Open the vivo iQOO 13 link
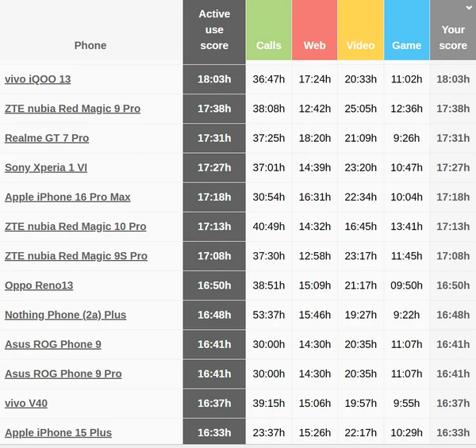Screen dimensions: 476x448 pos(37,79)
